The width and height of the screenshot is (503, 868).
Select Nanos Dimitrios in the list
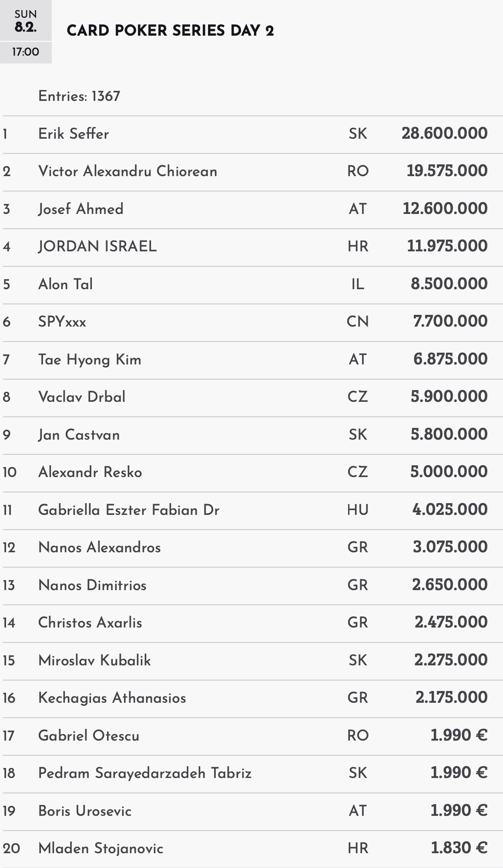(92, 585)
